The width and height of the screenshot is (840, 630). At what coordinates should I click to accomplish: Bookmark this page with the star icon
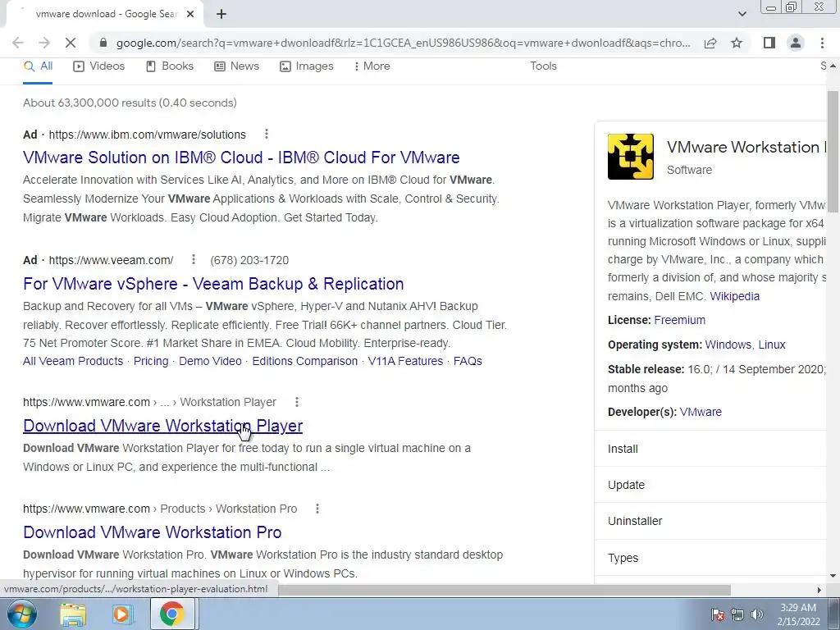click(737, 43)
